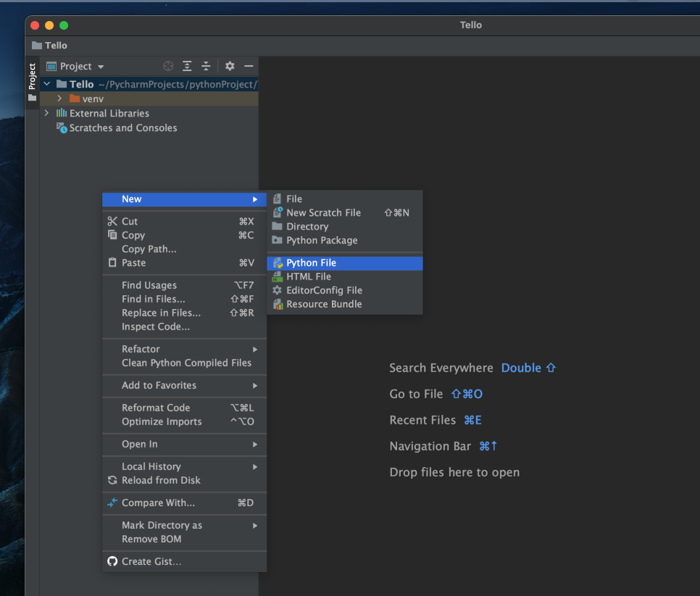Expand the venv folder
The width and height of the screenshot is (700, 596).
[x=59, y=98]
